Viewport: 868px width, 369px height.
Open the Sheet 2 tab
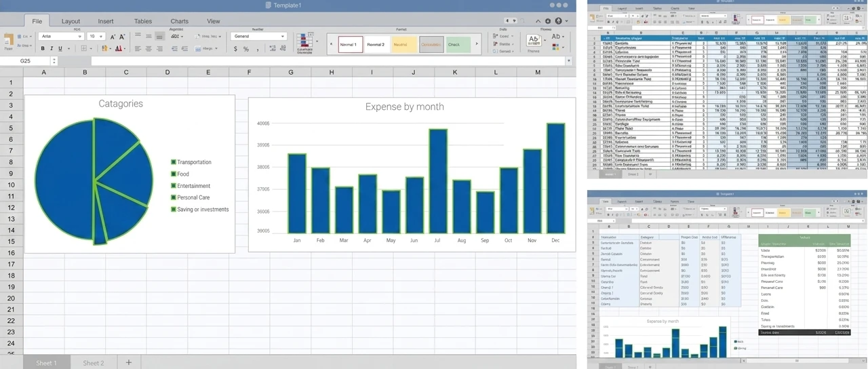pos(94,363)
